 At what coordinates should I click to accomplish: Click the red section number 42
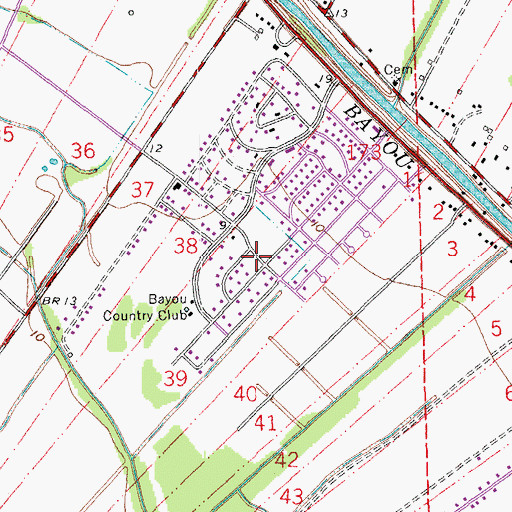(x=287, y=460)
